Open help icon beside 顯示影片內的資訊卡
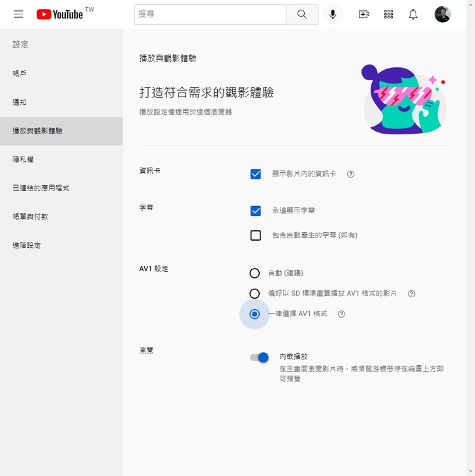 pos(350,174)
